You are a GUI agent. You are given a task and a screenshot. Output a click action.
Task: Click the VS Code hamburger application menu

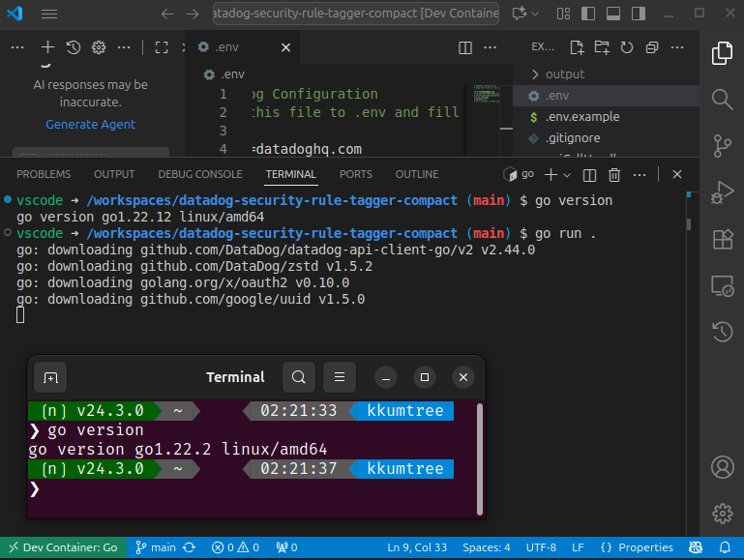click(x=49, y=14)
